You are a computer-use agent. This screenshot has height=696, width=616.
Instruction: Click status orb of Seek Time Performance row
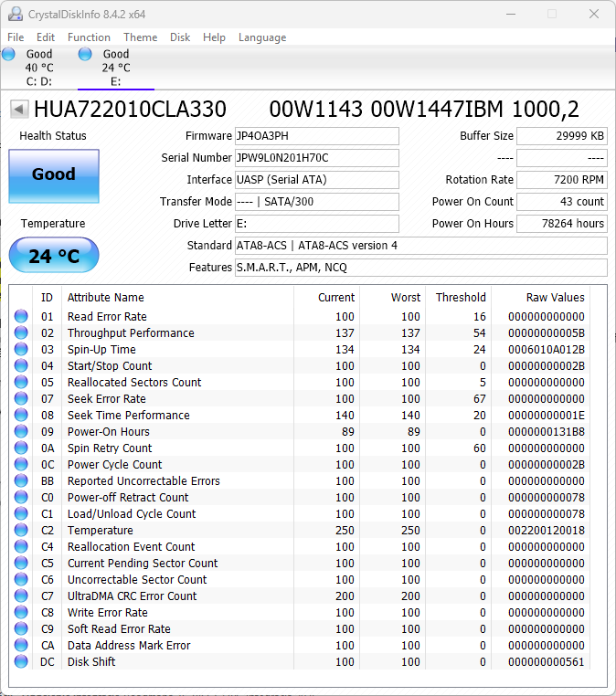point(21,415)
